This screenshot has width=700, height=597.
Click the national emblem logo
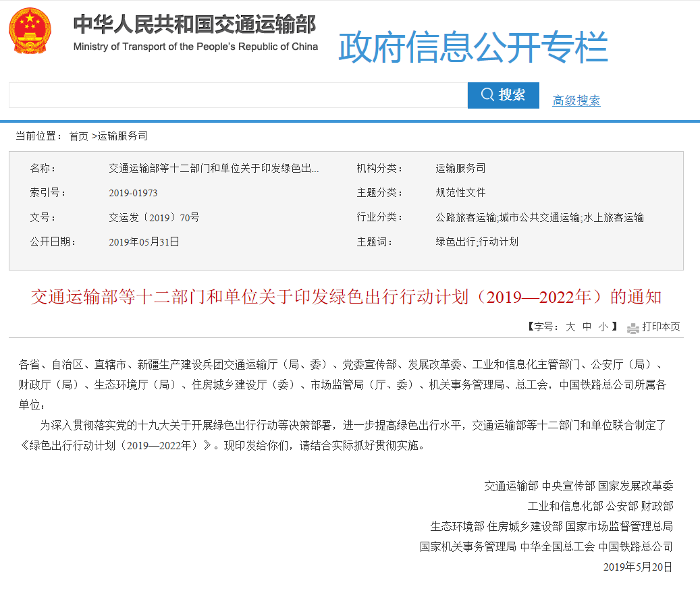coord(30,30)
